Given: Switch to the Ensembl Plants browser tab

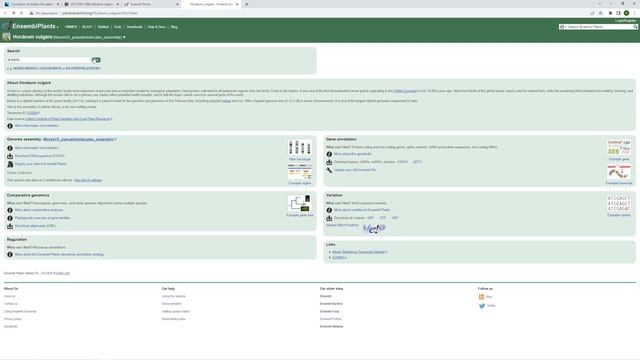Looking at the screenshot, I should tap(151, 4).
